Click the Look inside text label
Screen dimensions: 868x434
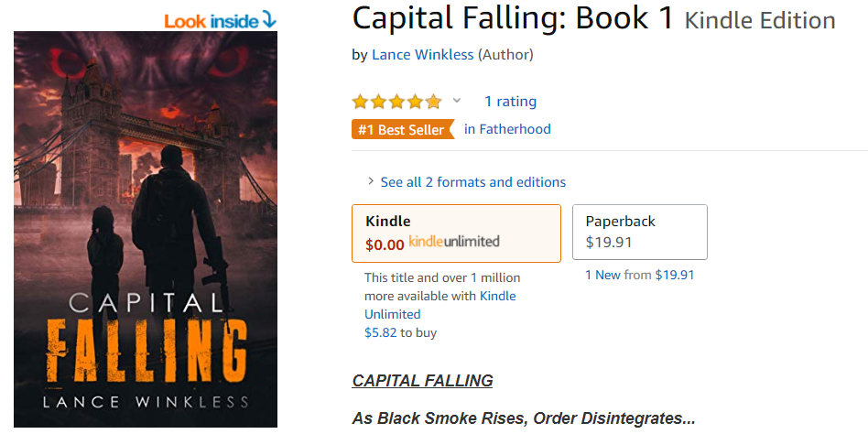212,22
